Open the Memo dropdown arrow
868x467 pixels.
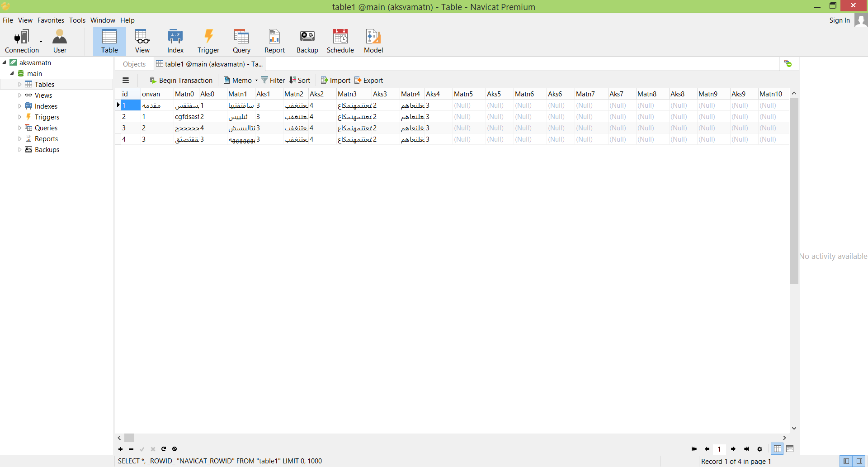256,81
